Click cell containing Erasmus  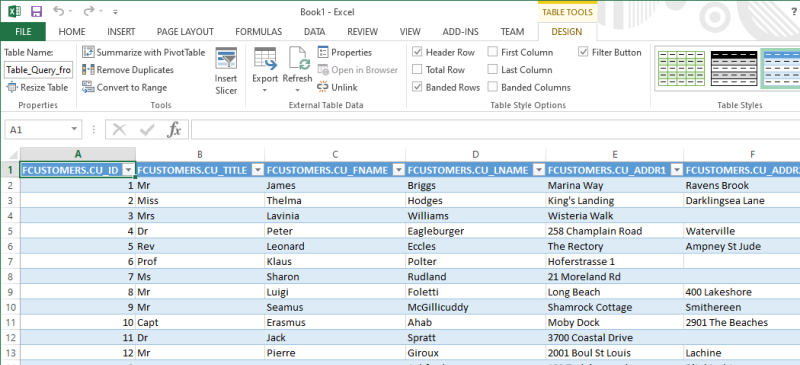(x=335, y=323)
